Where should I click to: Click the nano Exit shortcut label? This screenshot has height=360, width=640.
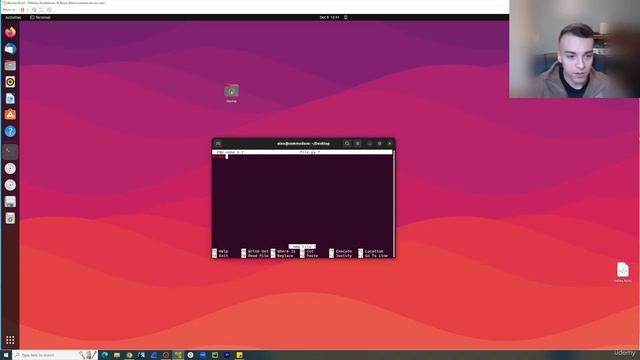223,256
